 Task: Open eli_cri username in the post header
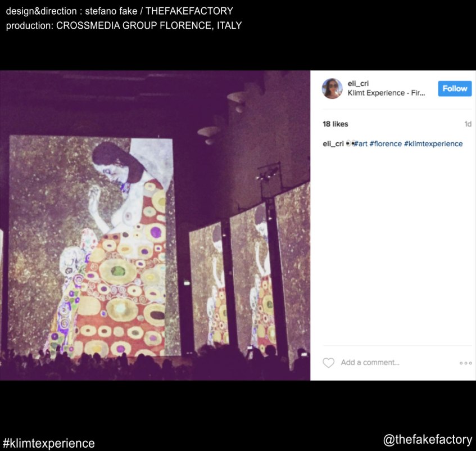tap(358, 84)
